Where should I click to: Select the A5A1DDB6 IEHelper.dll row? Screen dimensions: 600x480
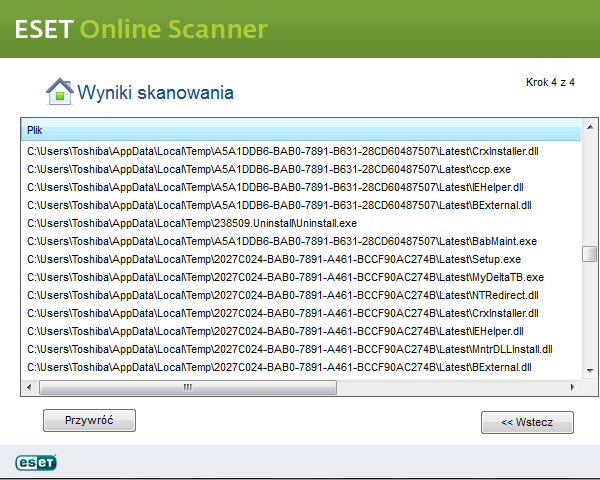pyautogui.click(x=301, y=187)
